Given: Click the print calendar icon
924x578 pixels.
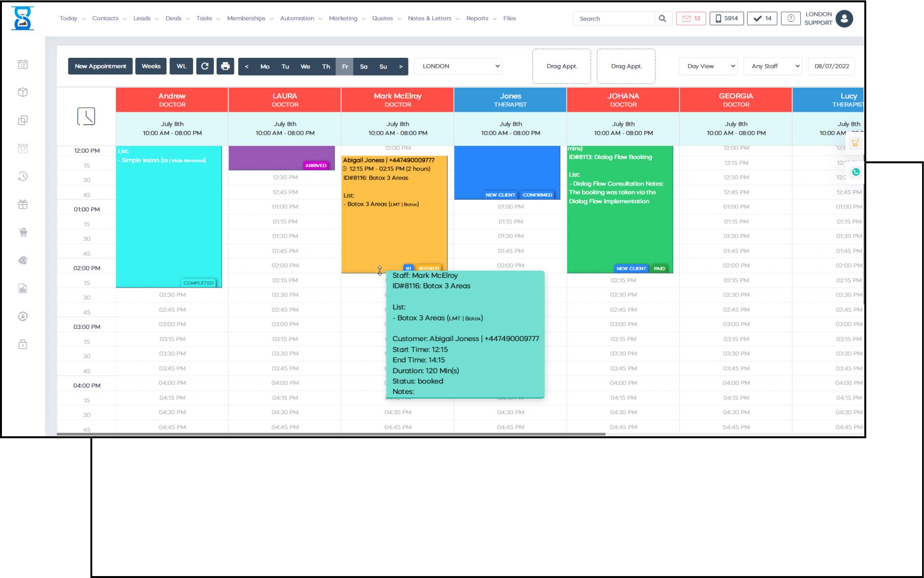Looking at the screenshot, I should 225,66.
